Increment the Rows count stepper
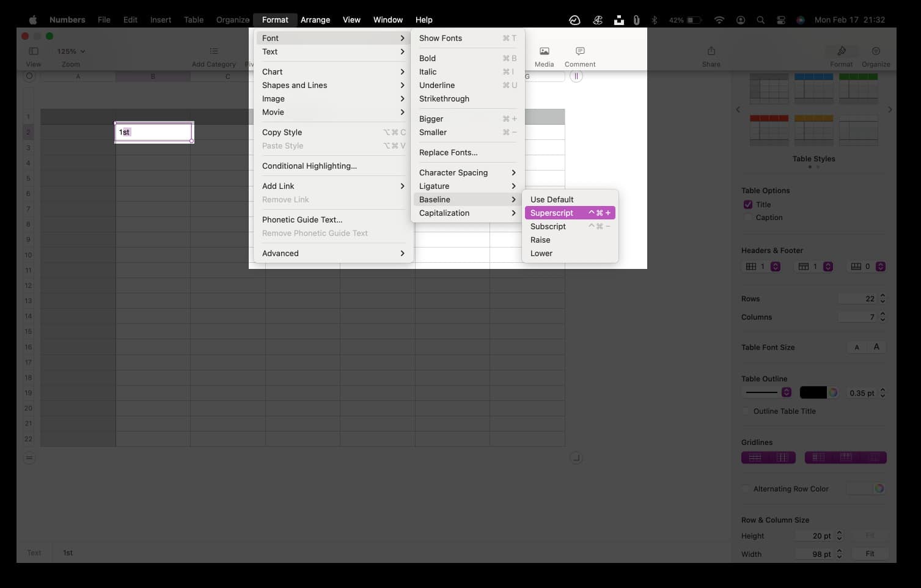921x588 pixels. (882, 296)
